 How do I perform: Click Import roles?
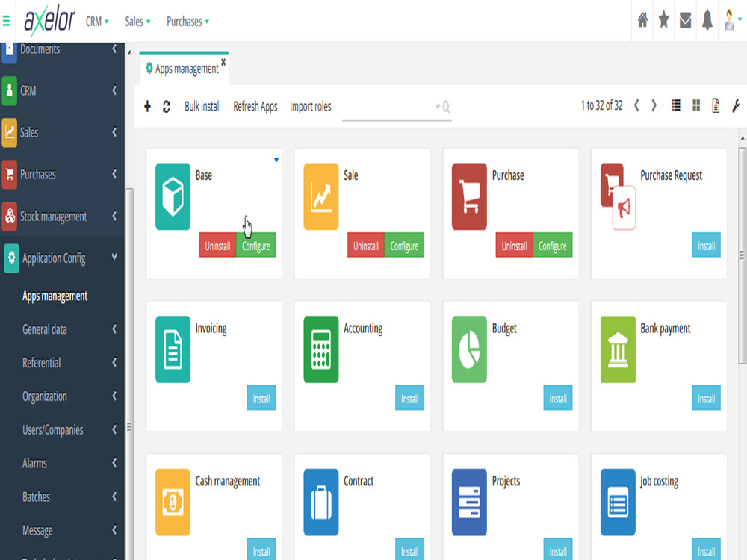coord(310,106)
